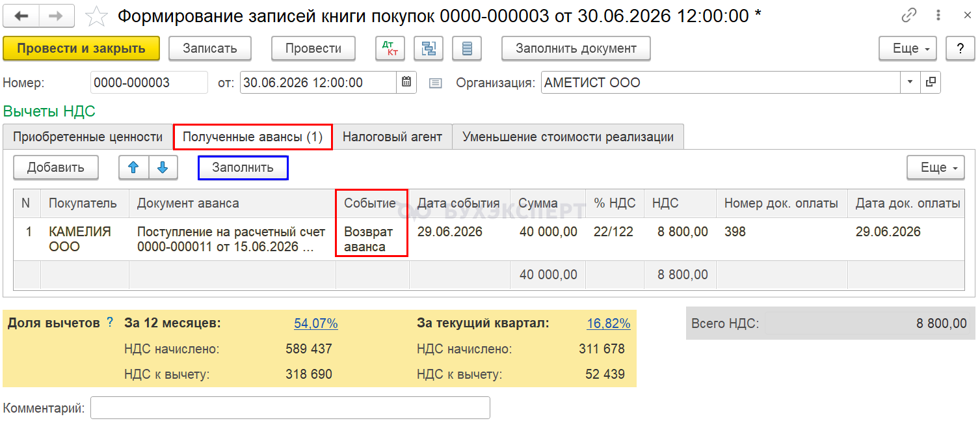Open the table's Еще menu

coord(936,168)
